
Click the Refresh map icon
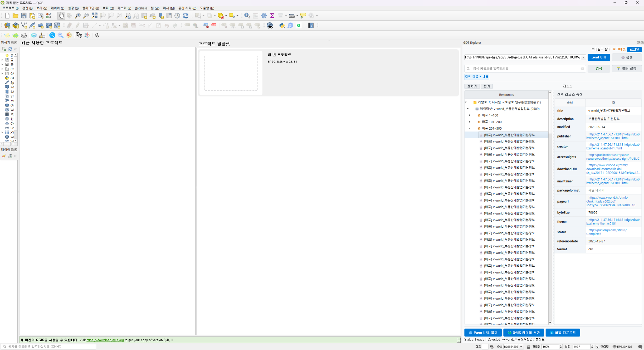[186, 16]
